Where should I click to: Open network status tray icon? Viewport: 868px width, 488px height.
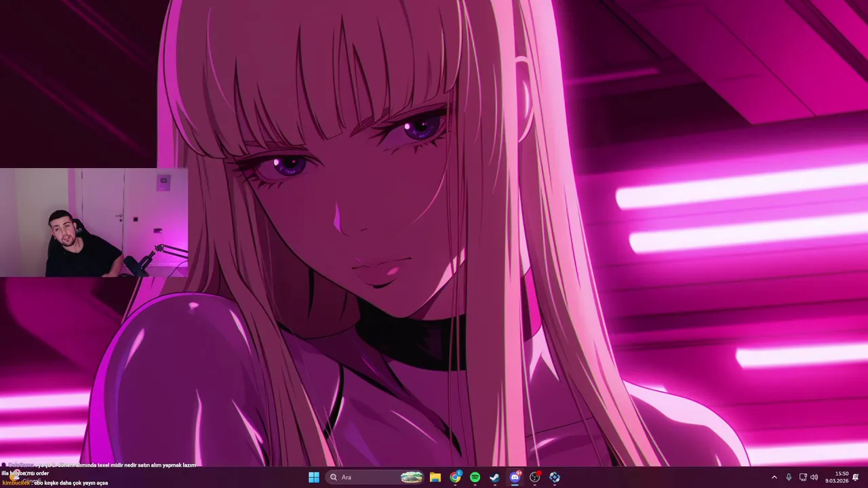point(803,477)
